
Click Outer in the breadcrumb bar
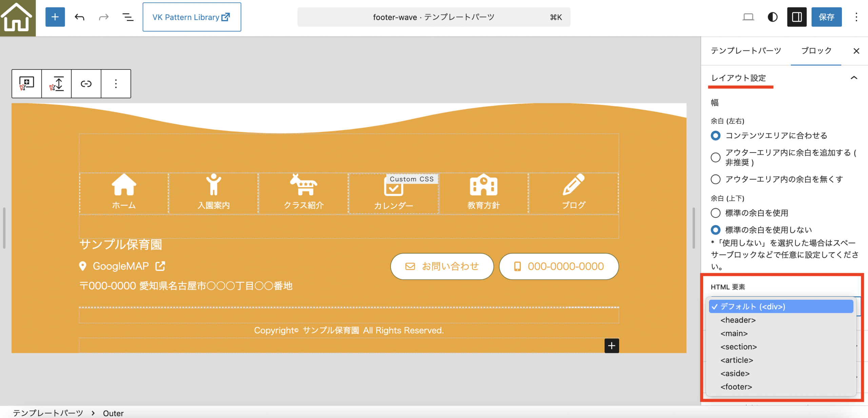113,413
